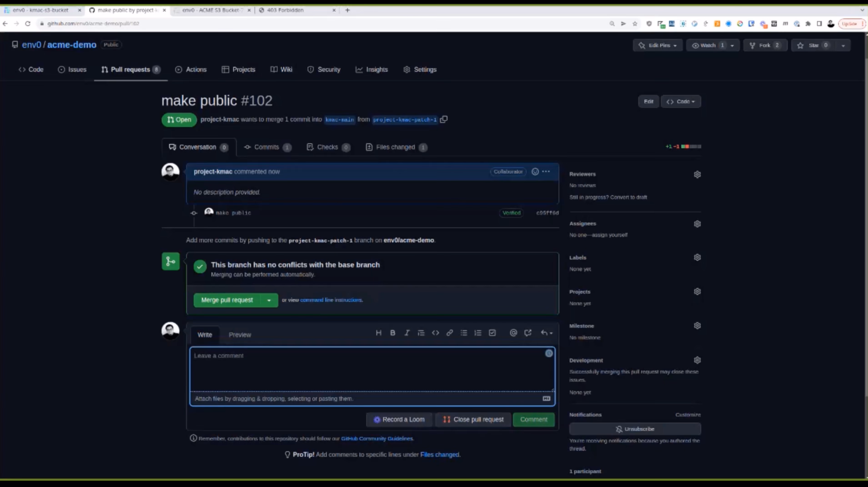Mention a user with the @ icon
This screenshot has width=868, height=487.
click(x=513, y=333)
